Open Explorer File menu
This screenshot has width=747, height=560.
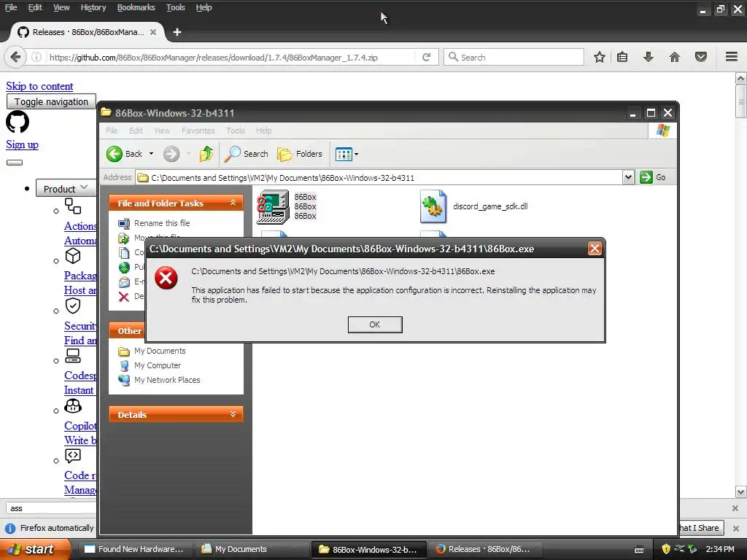click(112, 131)
